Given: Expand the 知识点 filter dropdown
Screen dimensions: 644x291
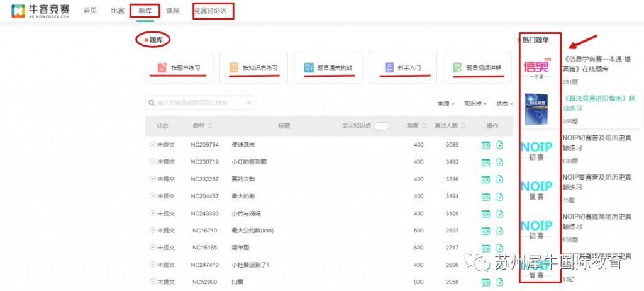Looking at the screenshot, I should [x=475, y=103].
